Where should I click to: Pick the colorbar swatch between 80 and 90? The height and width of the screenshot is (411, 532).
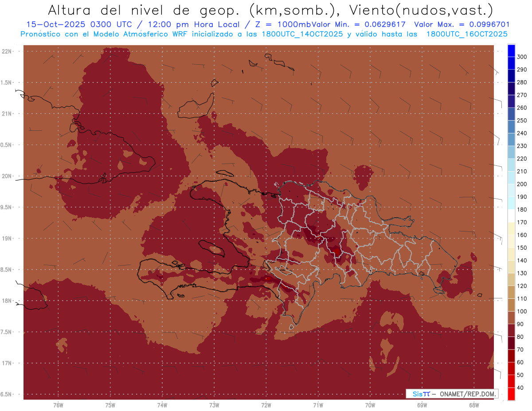click(x=511, y=331)
